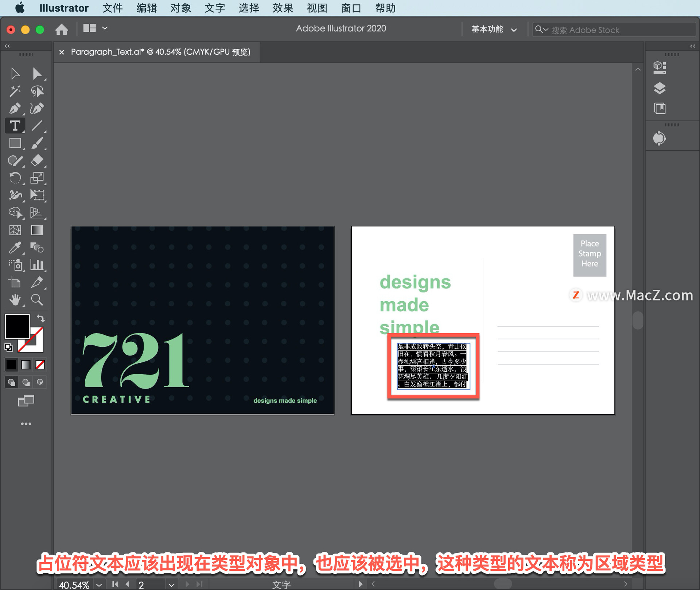
Task: Click the Home button
Action: (62, 29)
